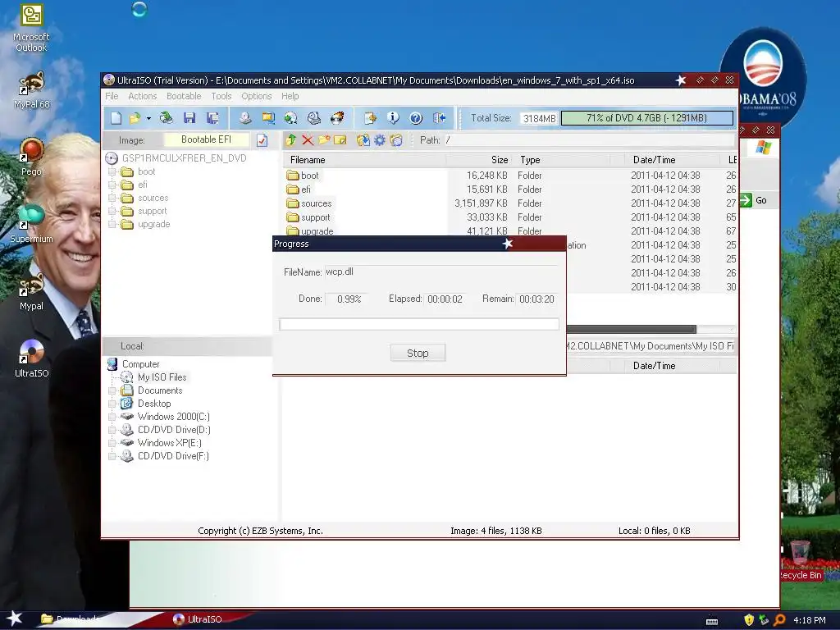
Task: Click the 71% of DVD 4.7GB capacity bar
Action: pos(647,118)
